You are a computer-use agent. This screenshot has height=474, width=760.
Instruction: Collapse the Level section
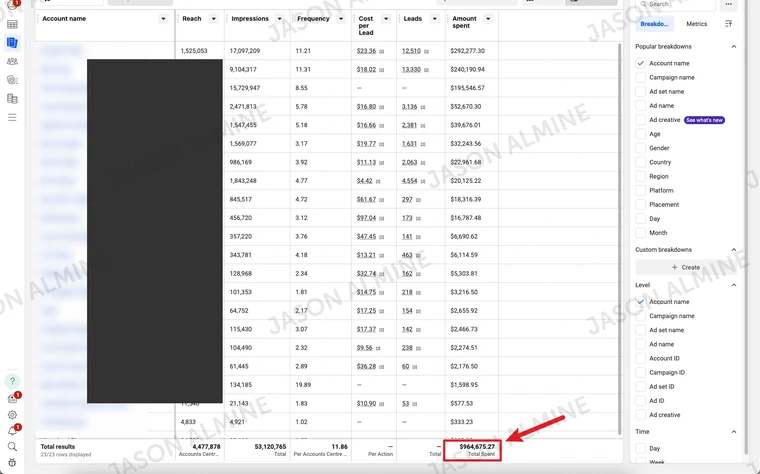coord(734,285)
